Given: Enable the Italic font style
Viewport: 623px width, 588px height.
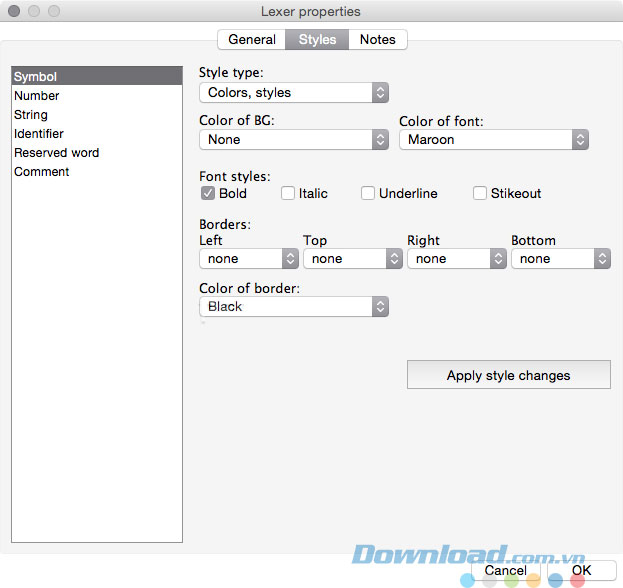Looking at the screenshot, I should (288, 193).
